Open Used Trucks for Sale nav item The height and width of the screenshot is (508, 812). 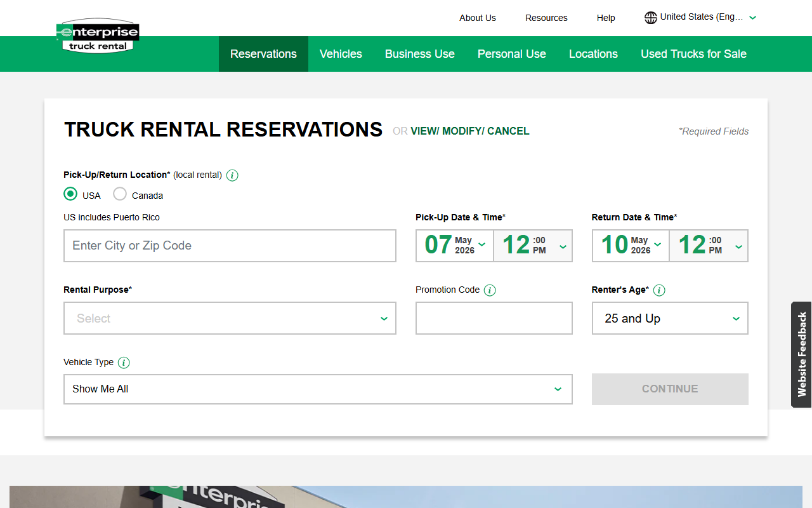(x=693, y=54)
